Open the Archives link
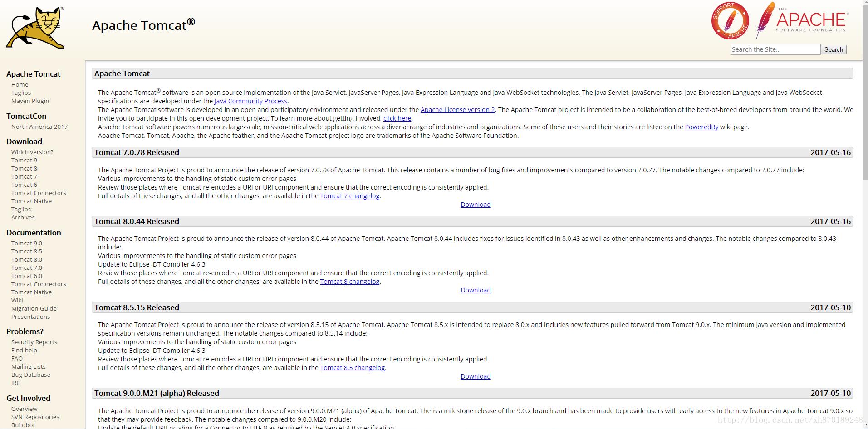868x429 pixels. pyautogui.click(x=23, y=217)
